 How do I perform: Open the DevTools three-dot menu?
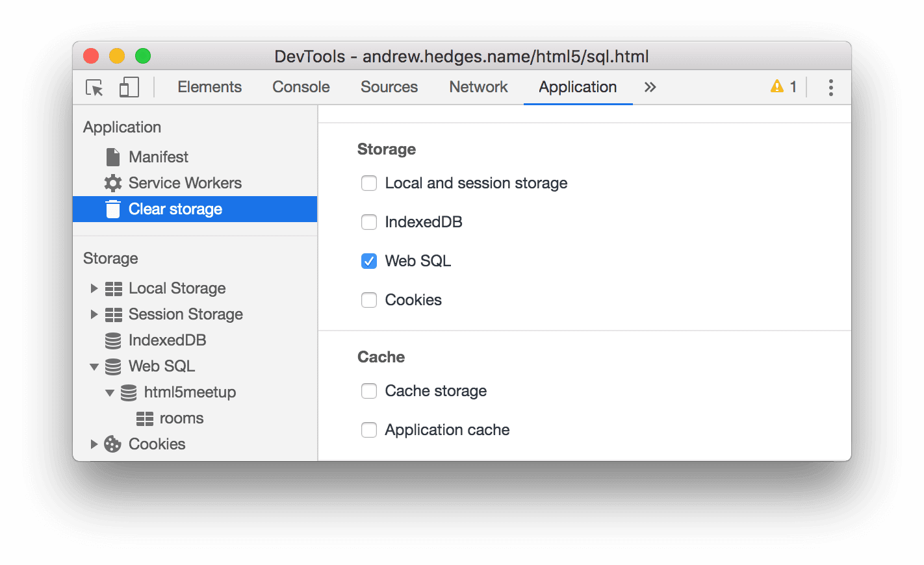click(830, 86)
